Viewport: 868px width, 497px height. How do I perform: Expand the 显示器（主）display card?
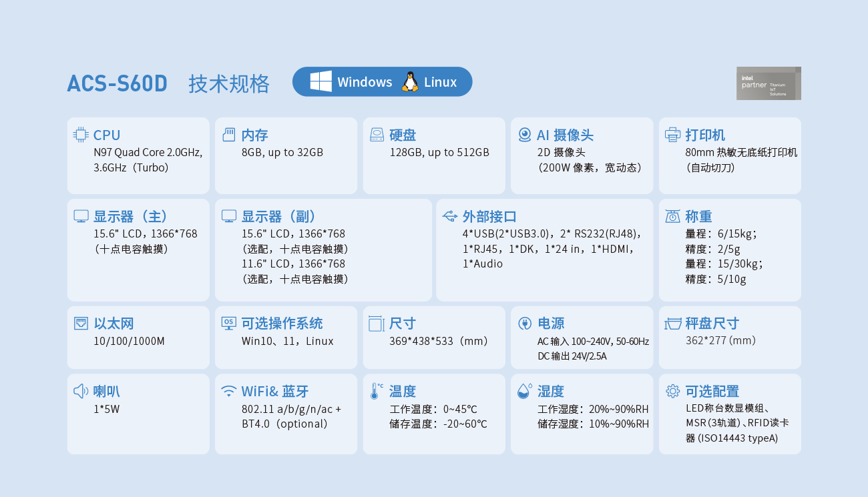138,250
